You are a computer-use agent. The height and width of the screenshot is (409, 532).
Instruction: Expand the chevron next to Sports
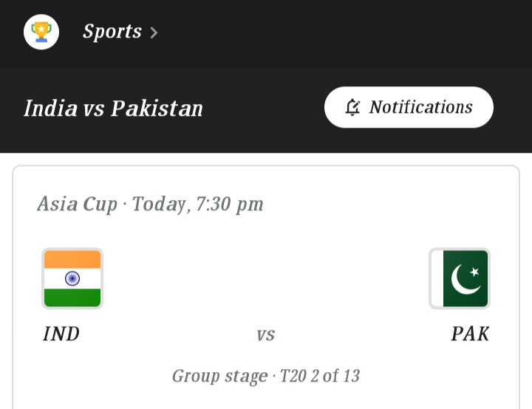click(154, 32)
